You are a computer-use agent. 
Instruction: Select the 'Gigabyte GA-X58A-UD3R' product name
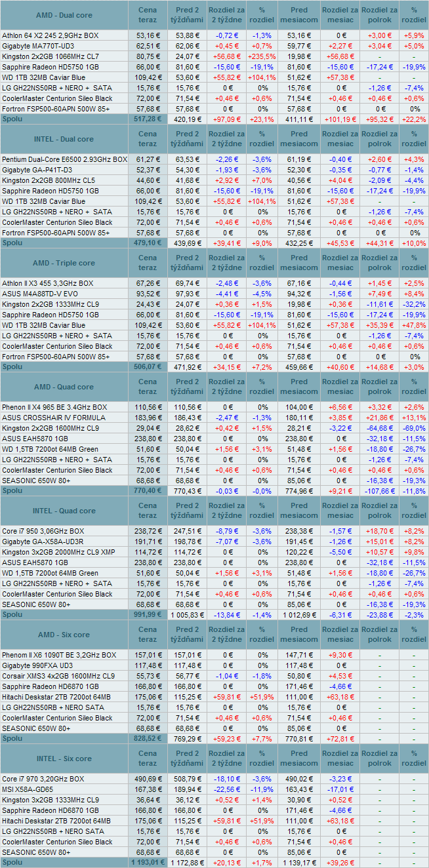[43, 542]
